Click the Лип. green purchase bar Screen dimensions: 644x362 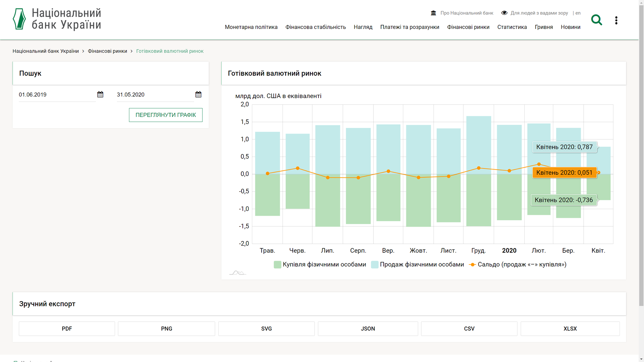click(x=328, y=200)
